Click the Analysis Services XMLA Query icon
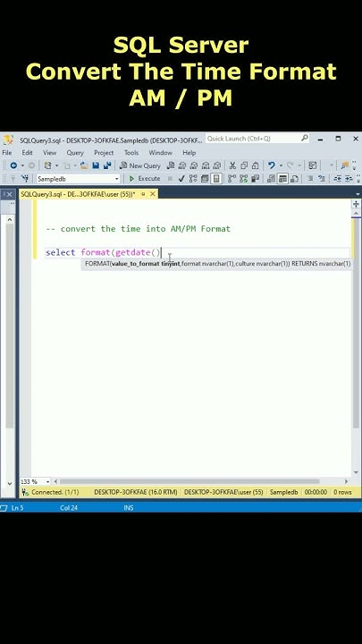 pyautogui.click(x=206, y=165)
